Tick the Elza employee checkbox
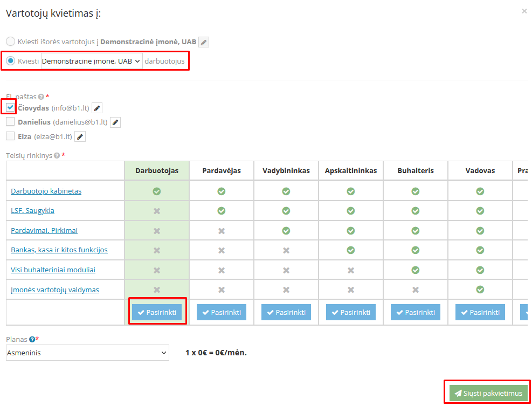Viewport: 532px width, 406px height. [10, 136]
